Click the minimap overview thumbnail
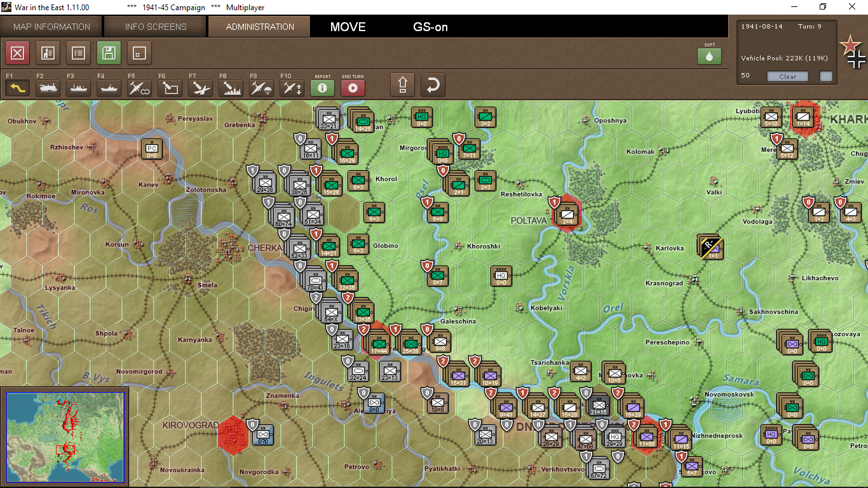Screen dimensions: 868x488 pos(64,437)
